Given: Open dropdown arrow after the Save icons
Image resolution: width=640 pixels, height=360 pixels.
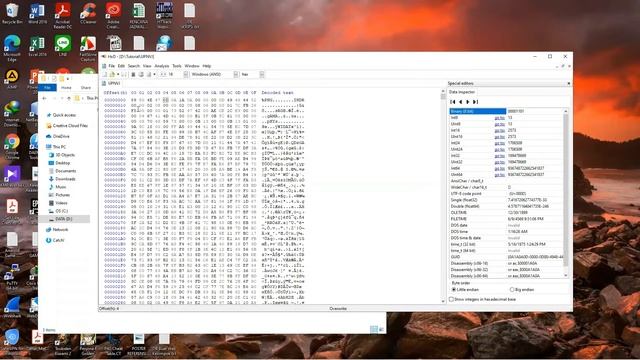Looking at the screenshot, I should [x=154, y=75].
